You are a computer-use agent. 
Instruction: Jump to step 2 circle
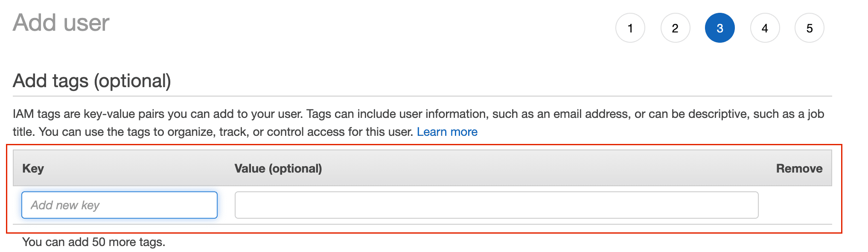click(x=675, y=28)
